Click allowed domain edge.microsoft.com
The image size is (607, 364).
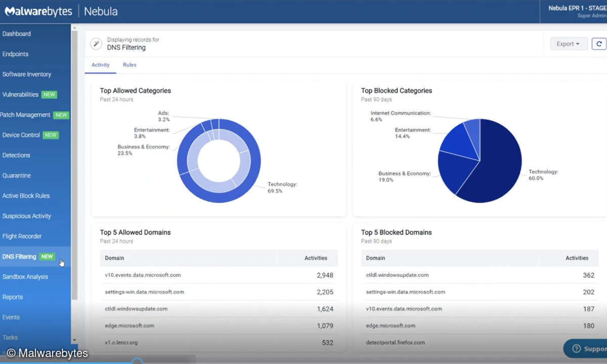[129, 326]
